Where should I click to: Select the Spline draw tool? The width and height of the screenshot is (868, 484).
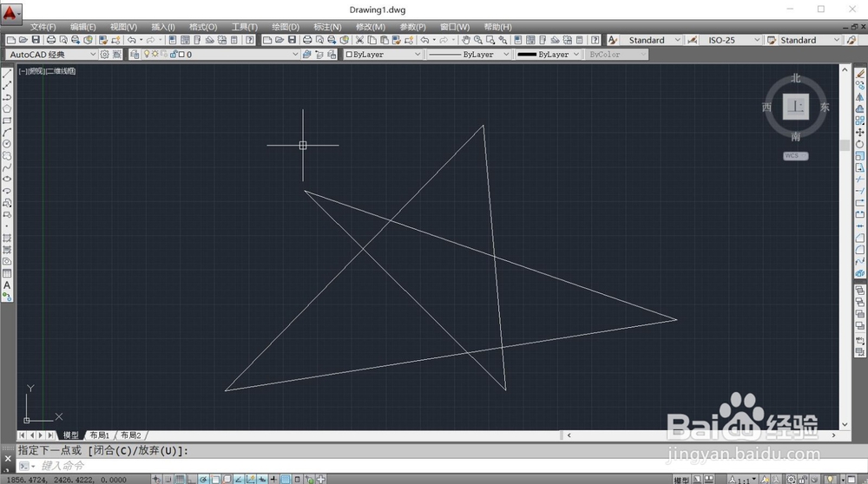pos(7,167)
